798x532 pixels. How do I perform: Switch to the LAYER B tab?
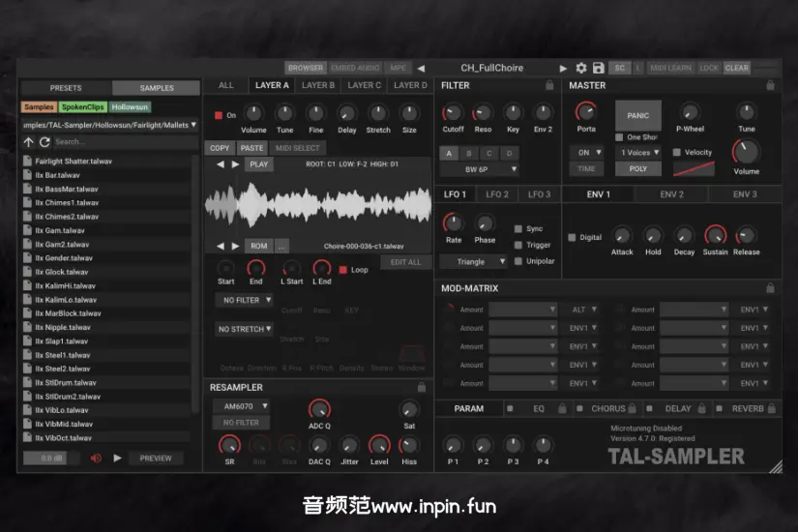click(318, 85)
